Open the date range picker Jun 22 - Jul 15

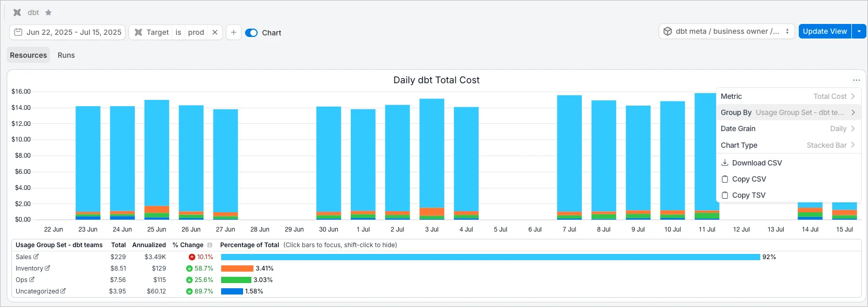pos(68,32)
